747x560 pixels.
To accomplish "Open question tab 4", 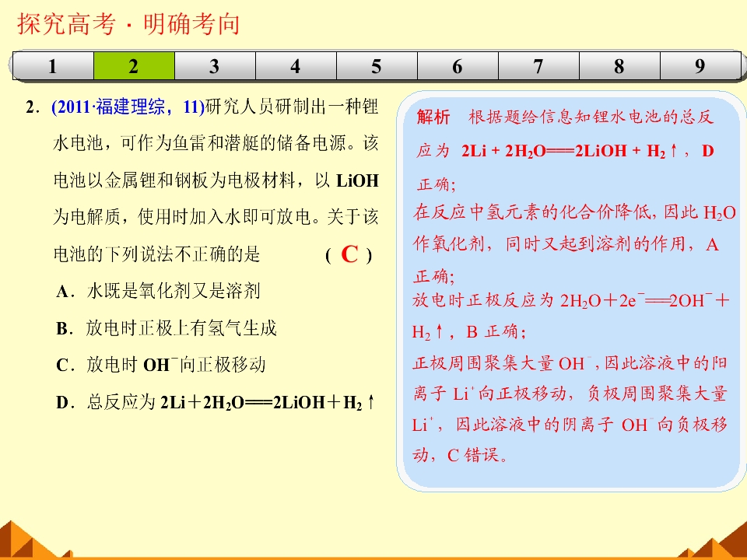I will coord(296,65).
